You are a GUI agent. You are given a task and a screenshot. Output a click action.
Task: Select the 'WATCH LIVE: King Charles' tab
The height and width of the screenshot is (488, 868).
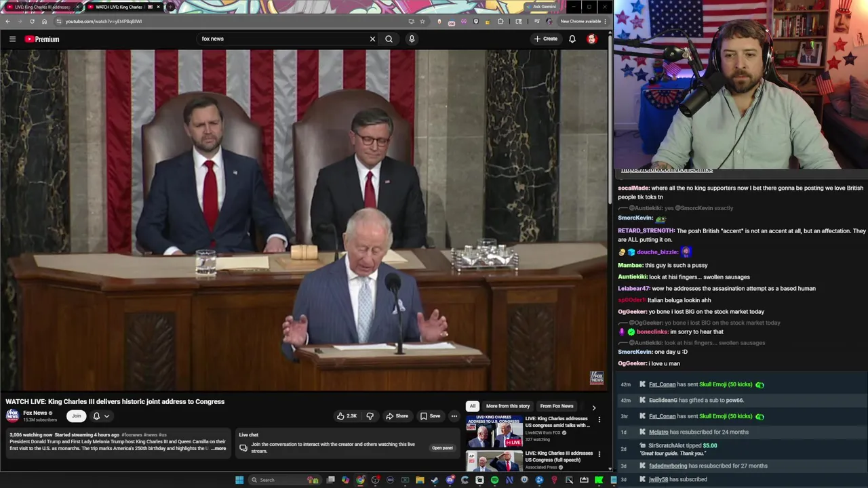120,7
